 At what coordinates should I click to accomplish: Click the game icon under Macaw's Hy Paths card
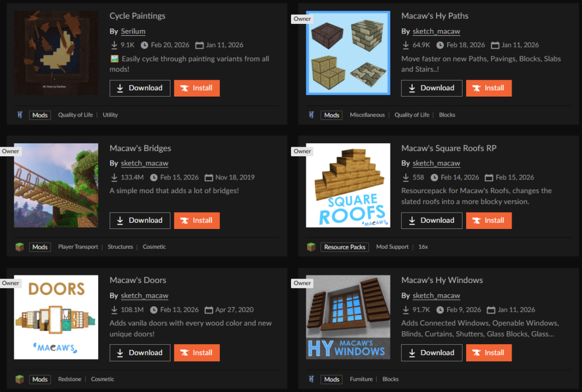pos(311,115)
